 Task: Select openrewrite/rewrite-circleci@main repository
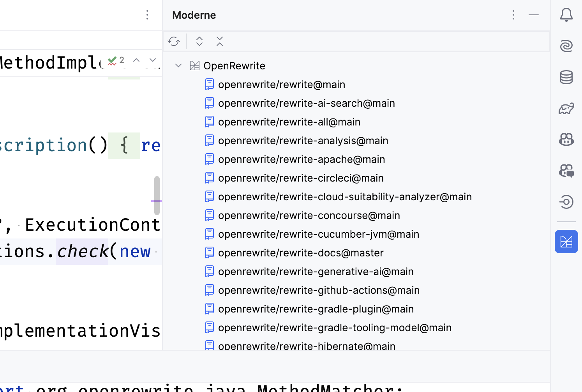coord(301,178)
